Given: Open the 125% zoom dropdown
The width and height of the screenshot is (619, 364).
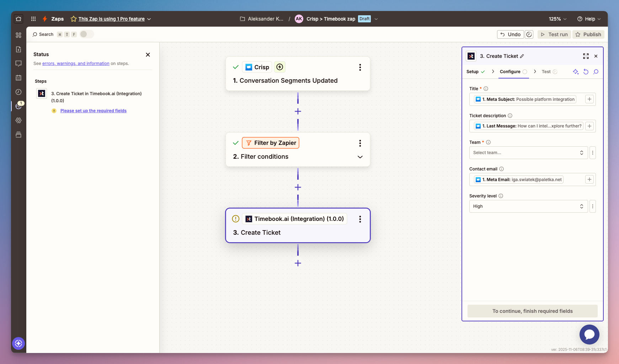Looking at the screenshot, I should point(557,19).
